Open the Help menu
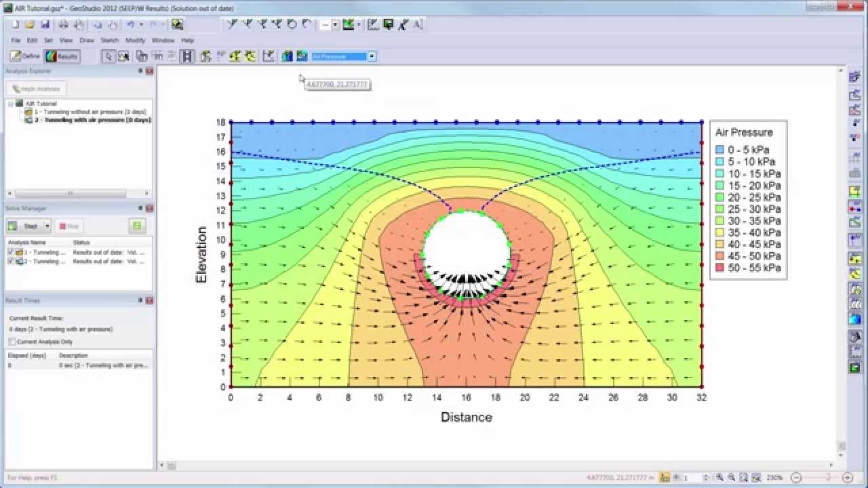This screenshot has width=868, height=488. tap(188, 41)
